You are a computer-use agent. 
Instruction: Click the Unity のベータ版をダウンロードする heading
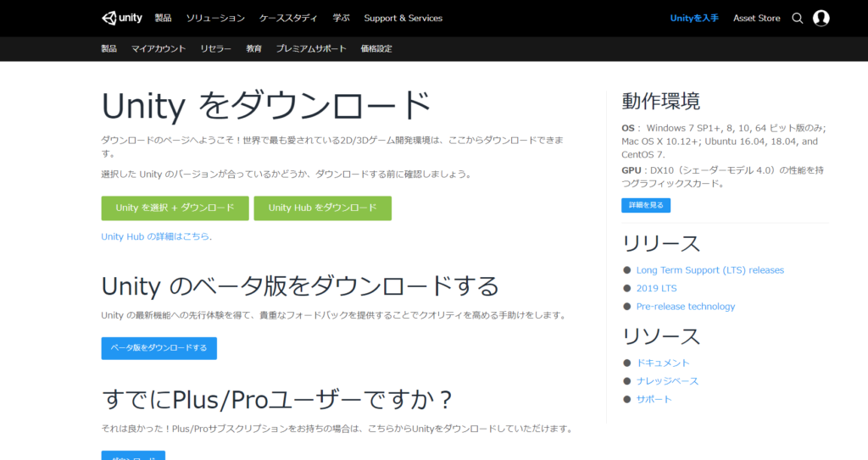click(300, 286)
